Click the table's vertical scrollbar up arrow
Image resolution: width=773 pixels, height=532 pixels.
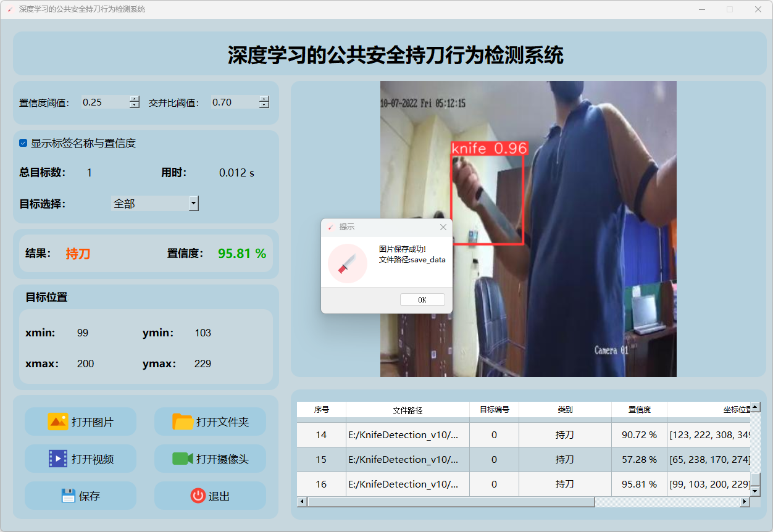(755, 407)
